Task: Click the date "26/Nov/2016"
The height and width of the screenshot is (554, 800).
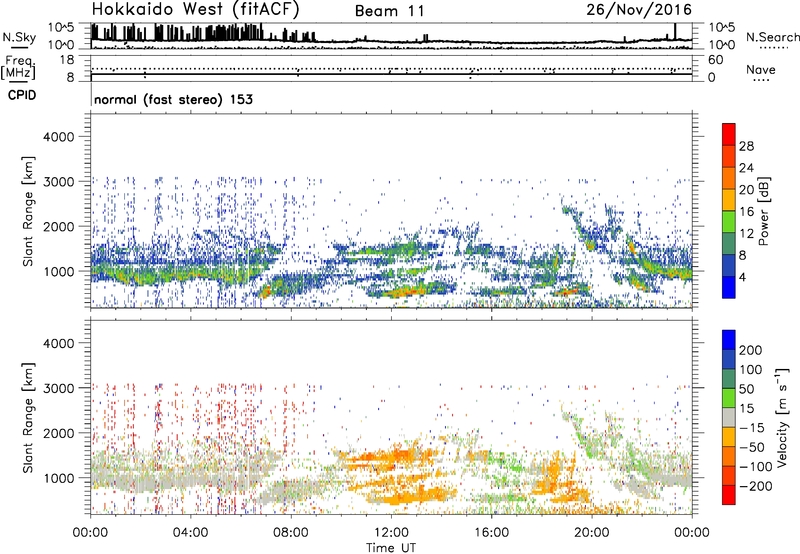Action: point(639,10)
